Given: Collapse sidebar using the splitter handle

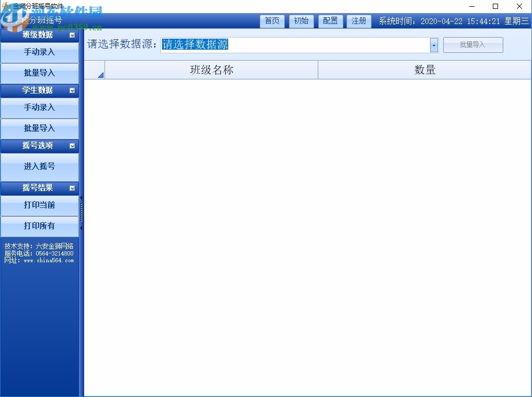Looking at the screenshot, I should coord(81,213).
